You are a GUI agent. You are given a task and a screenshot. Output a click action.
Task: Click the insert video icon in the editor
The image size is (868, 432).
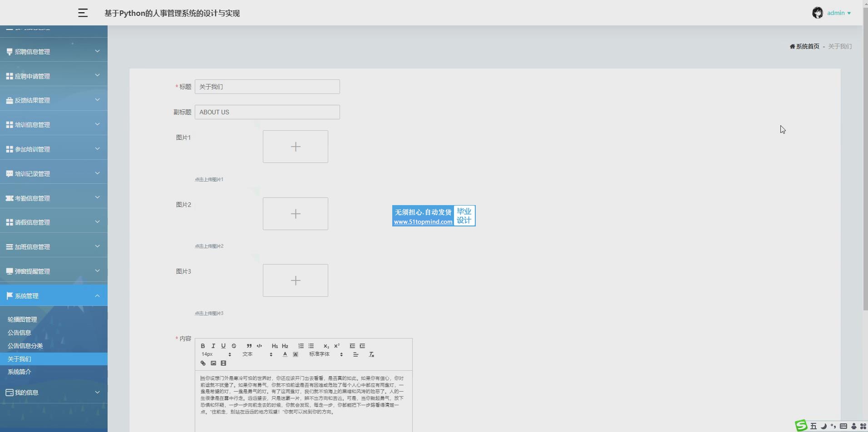pos(223,363)
